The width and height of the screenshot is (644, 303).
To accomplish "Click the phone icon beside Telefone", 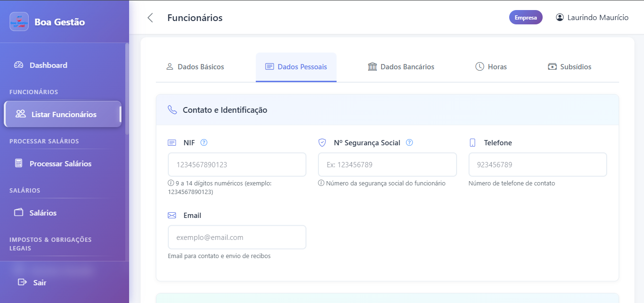I will [x=473, y=142].
